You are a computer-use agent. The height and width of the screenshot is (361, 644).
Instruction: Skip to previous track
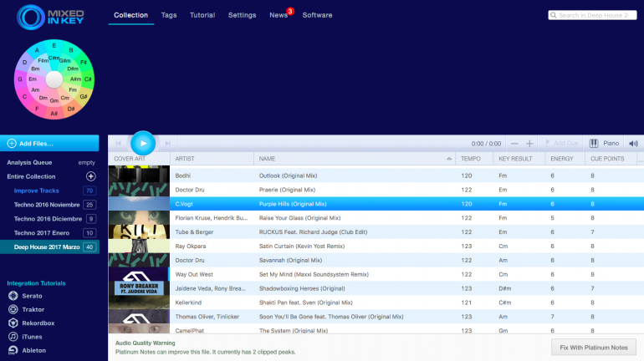(118, 143)
